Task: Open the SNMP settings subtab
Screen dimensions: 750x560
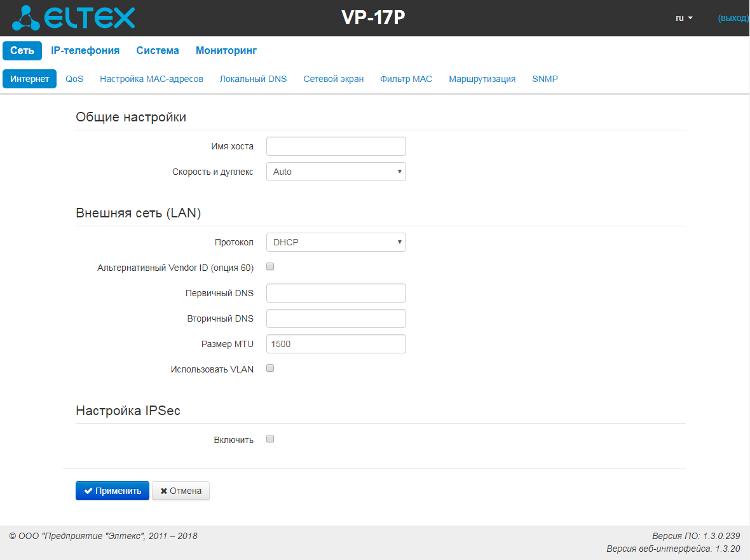Action: click(545, 79)
